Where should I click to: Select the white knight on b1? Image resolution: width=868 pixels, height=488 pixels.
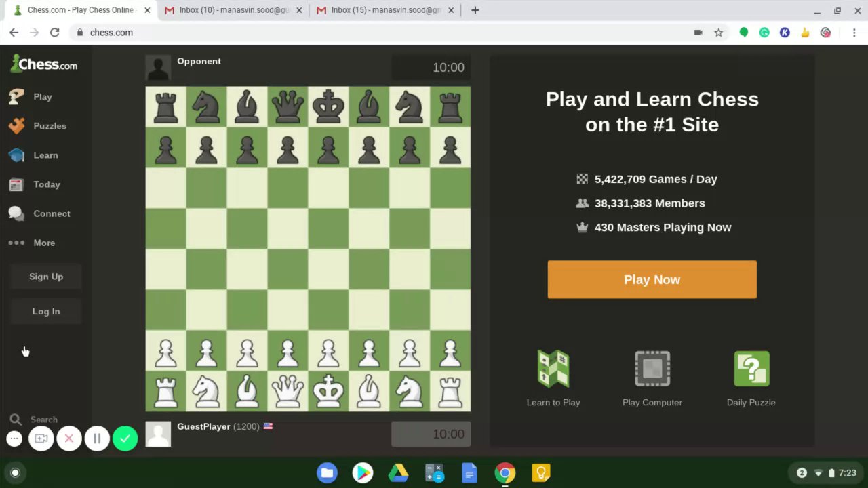click(206, 391)
